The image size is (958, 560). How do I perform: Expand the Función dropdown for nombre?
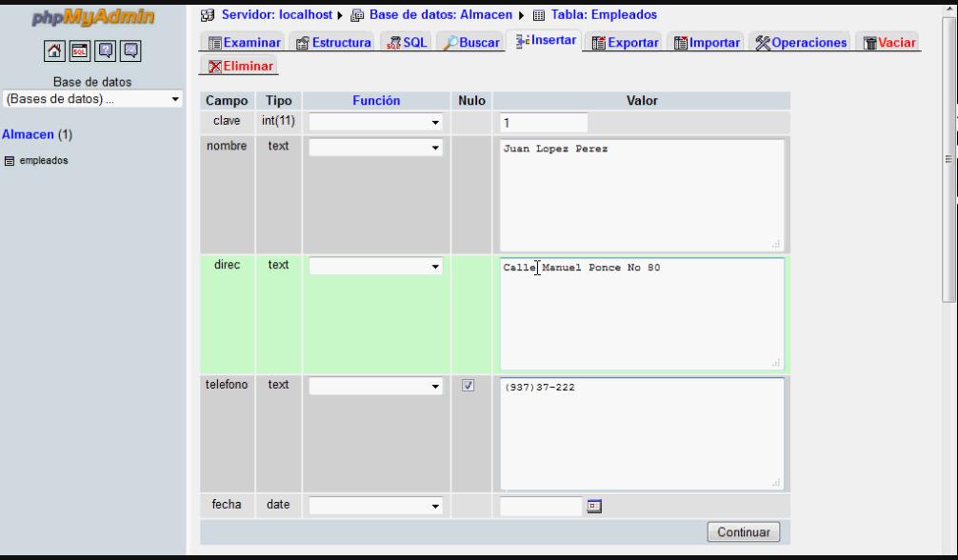pyautogui.click(x=377, y=148)
